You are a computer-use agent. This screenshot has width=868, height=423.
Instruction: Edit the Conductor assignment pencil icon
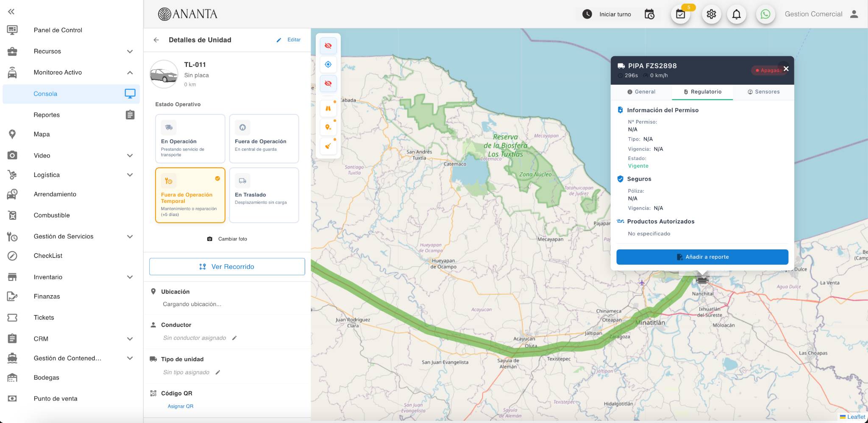[x=234, y=338]
